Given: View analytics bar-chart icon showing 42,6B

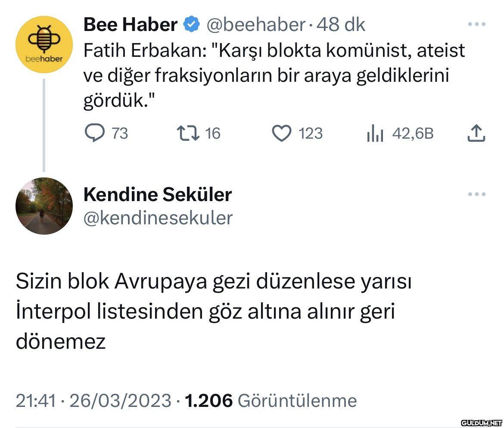Looking at the screenshot, I should pyautogui.click(x=375, y=134).
